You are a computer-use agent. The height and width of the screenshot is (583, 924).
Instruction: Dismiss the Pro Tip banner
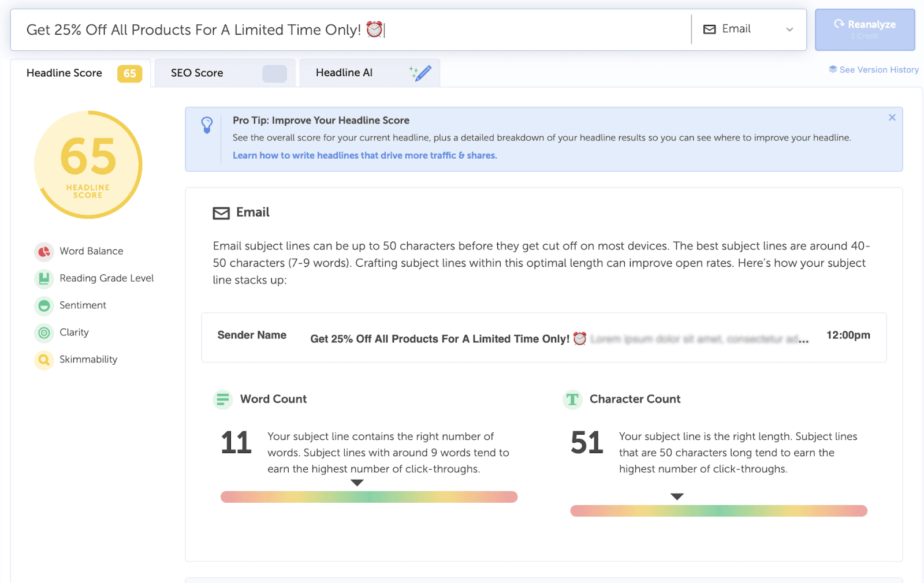[892, 118]
